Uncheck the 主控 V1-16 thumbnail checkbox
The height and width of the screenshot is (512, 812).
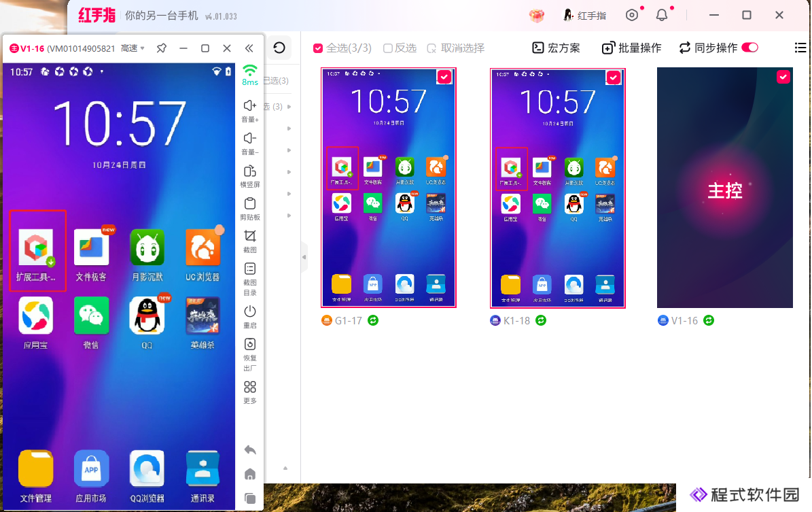(783, 78)
